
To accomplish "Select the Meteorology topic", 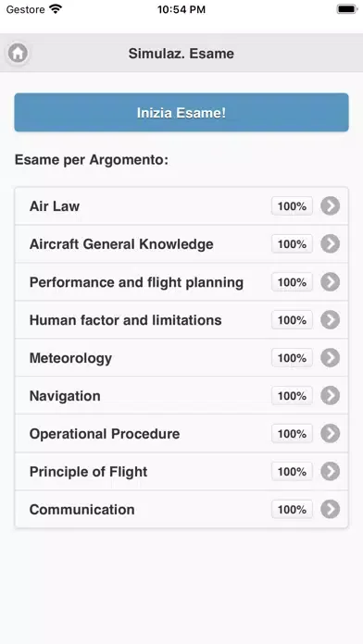I will pyautogui.click(x=181, y=358).
